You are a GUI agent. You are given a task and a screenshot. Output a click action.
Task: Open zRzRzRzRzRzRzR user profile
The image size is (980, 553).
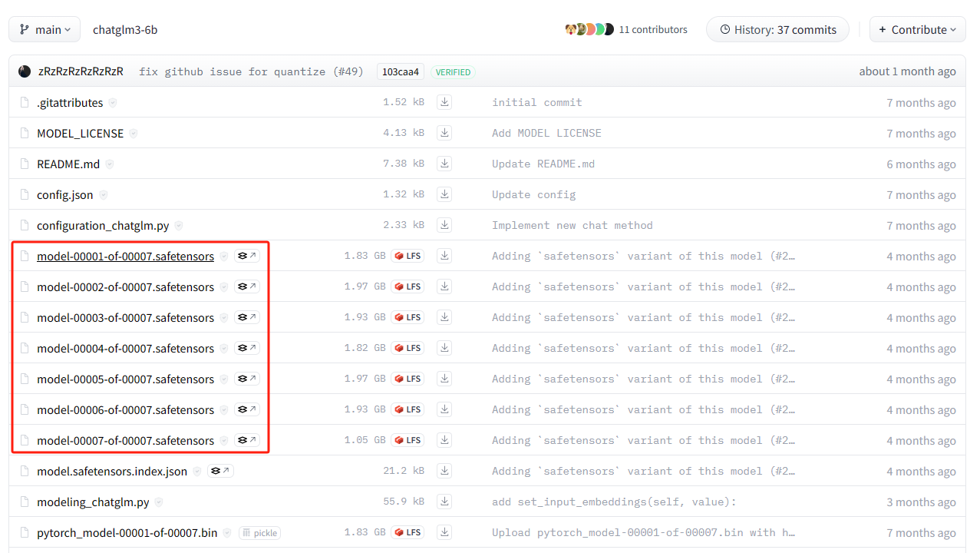tap(81, 71)
